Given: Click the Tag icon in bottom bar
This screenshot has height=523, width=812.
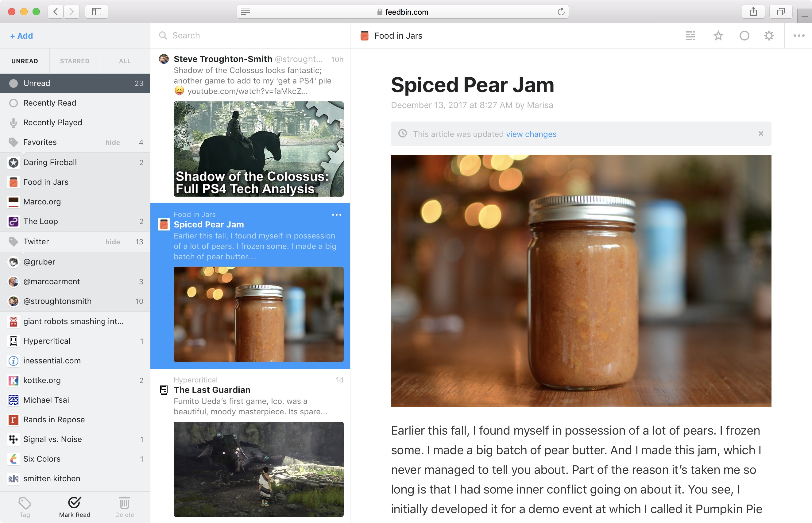Looking at the screenshot, I should click(25, 503).
